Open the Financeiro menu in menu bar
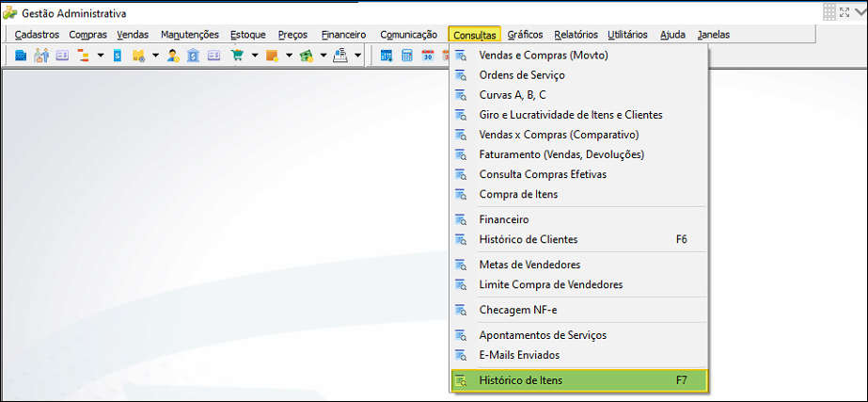 tap(344, 35)
